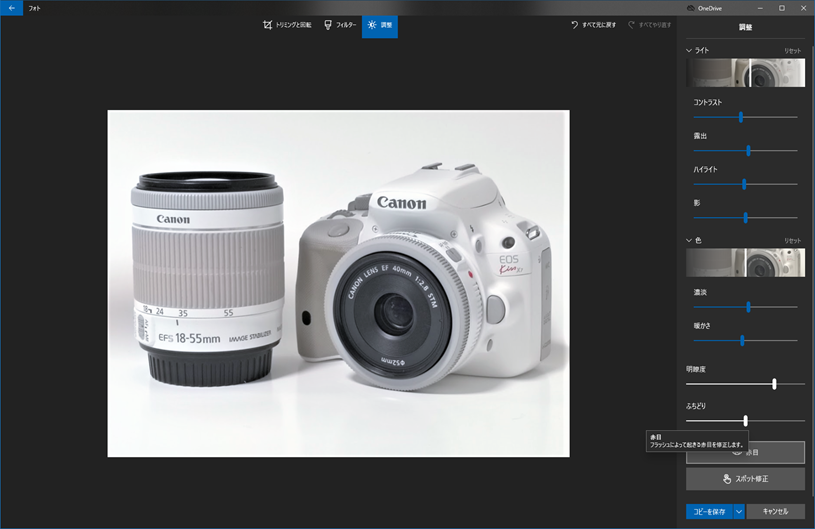The width and height of the screenshot is (815, 529).
Task: Click the crop icon in toolbar
Action: pyautogui.click(x=267, y=25)
